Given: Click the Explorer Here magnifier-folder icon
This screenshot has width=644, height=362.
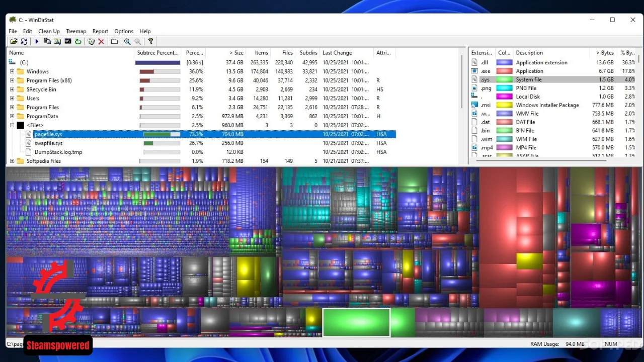Looking at the screenshot, I should (57, 41).
